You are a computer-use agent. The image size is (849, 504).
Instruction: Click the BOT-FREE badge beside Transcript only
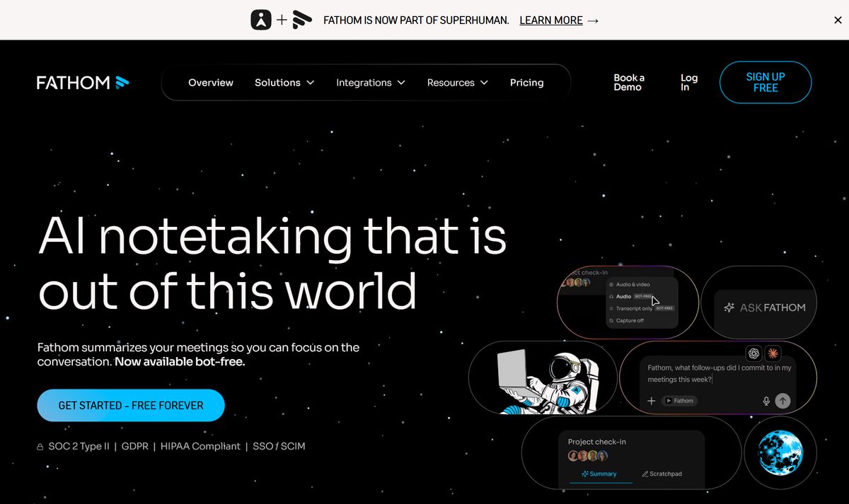pos(664,308)
